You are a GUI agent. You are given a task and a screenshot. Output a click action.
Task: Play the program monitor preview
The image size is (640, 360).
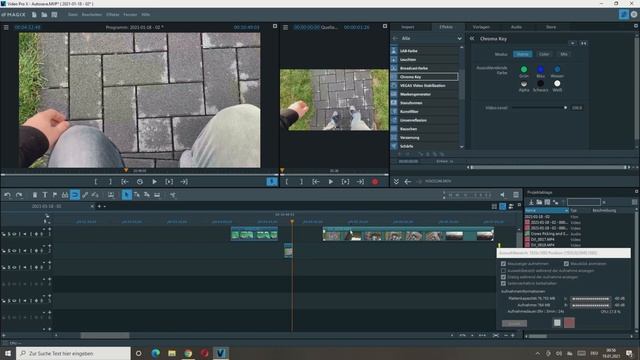154,182
